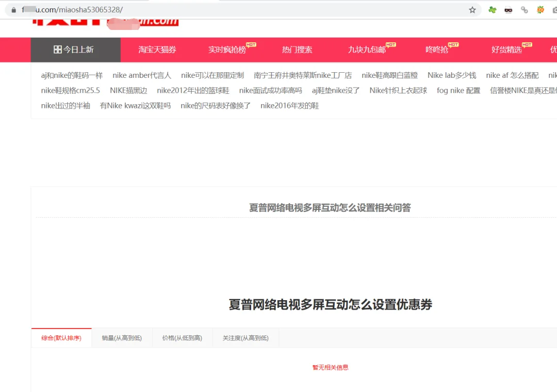Viewport: 557px width, 392px height.
Task: Open the link nike amber代言人
Action: (x=142, y=75)
